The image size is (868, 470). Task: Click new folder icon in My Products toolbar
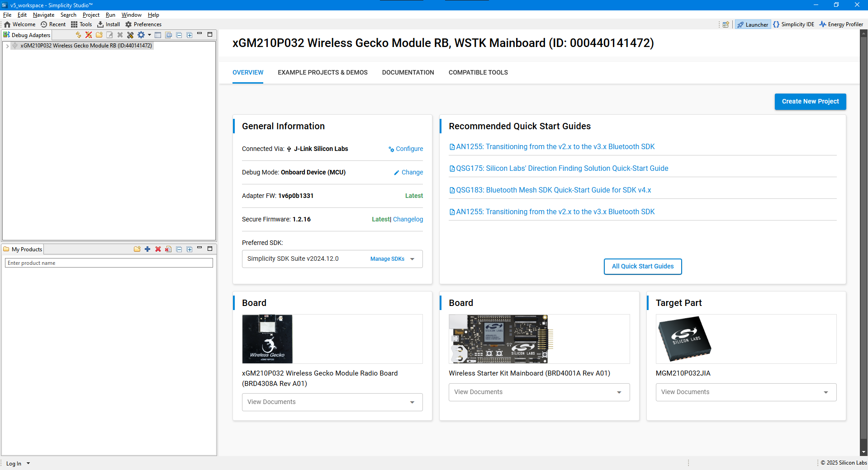coord(137,249)
